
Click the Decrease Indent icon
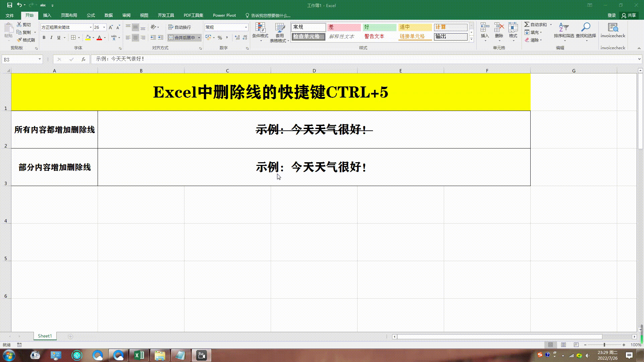(153, 38)
